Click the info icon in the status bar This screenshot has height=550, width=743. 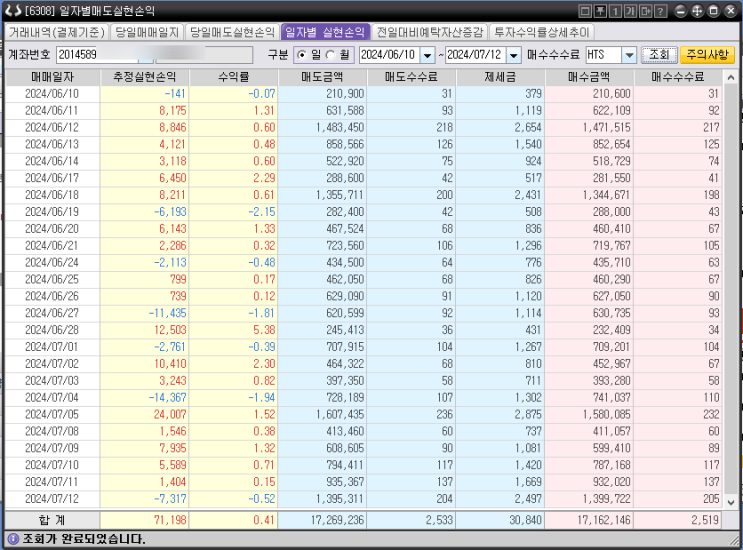(13, 539)
